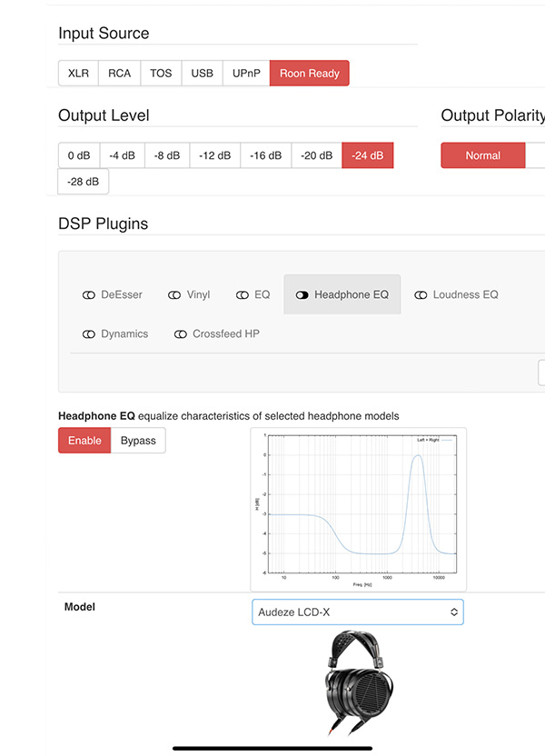Enable the Headphone EQ
545x756 pixels.
[x=84, y=441]
